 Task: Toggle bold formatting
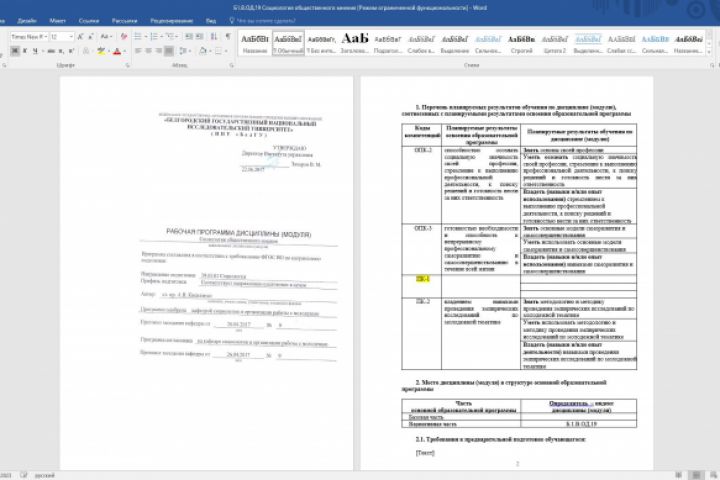tap(15, 51)
